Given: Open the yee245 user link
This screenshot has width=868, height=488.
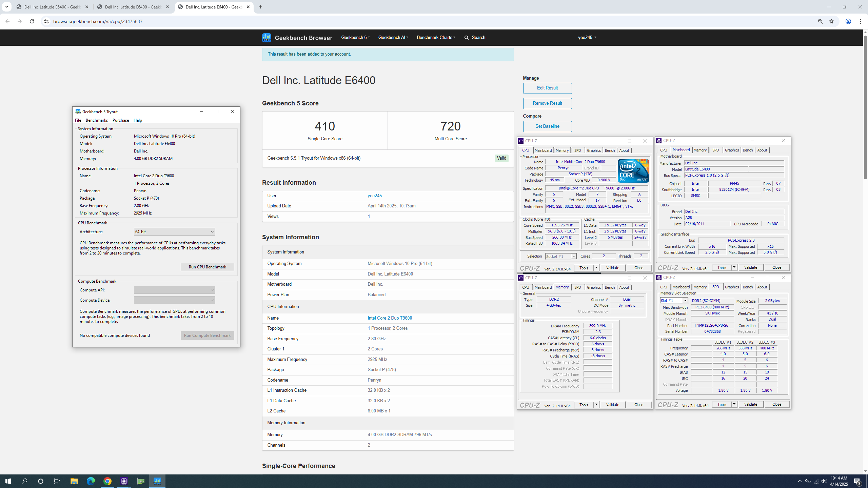Looking at the screenshot, I should pyautogui.click(x=375, y=196).
